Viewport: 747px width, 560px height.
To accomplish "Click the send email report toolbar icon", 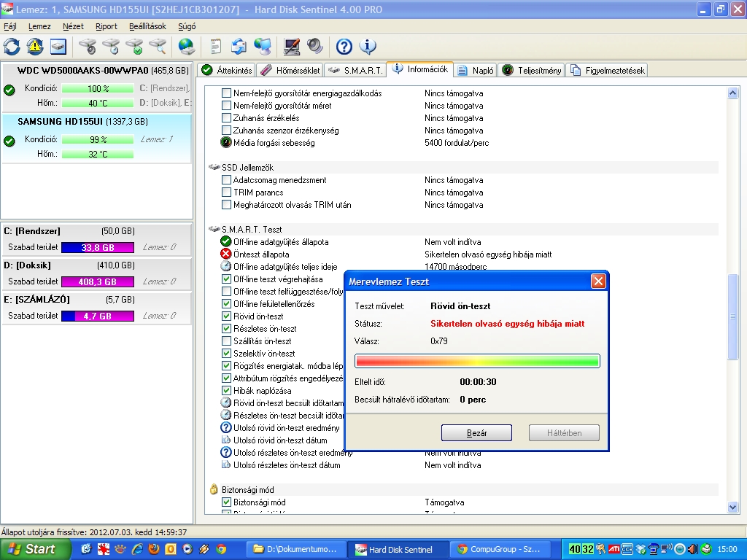I will point(239,46).
